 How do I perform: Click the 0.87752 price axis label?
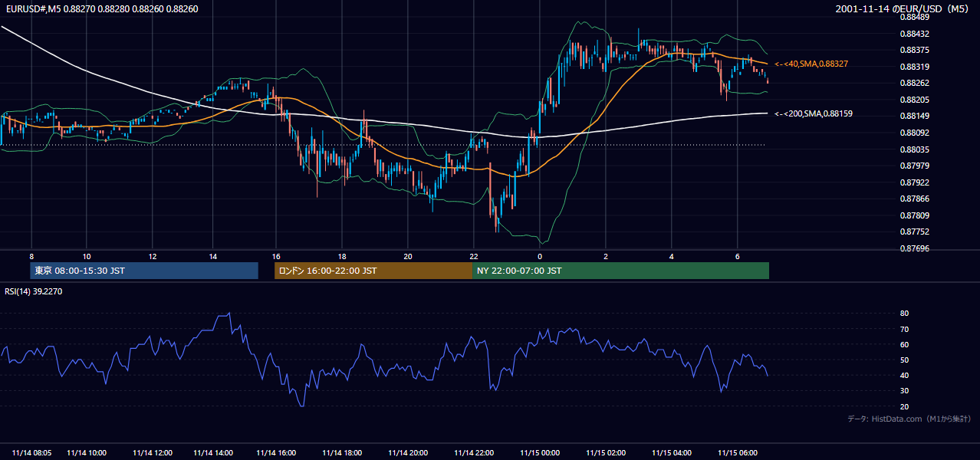pos(914,232)
